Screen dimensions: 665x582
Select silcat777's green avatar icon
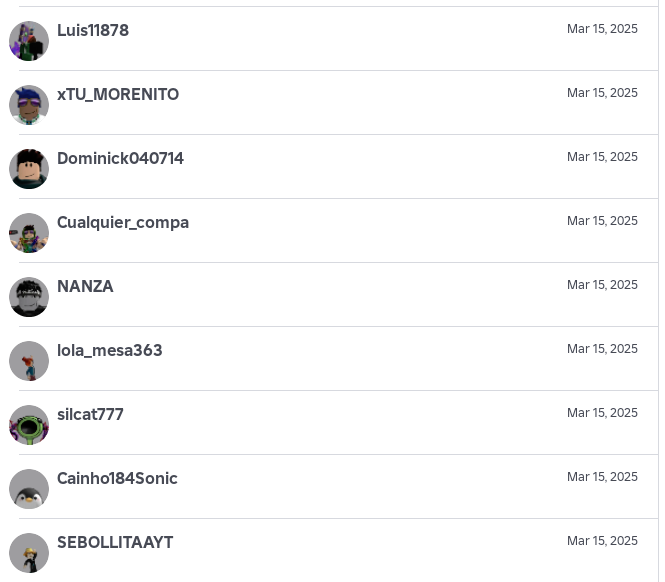click(x=29, y=425)
